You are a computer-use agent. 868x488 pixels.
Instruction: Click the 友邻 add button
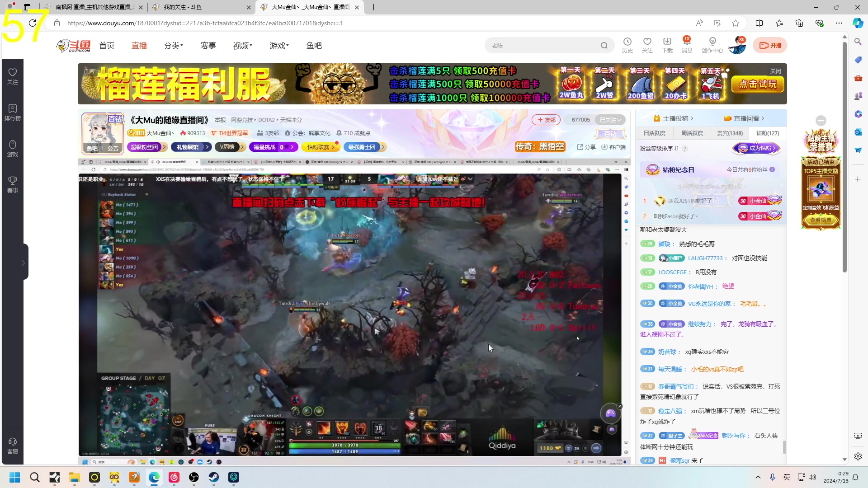pyautogui.click(x=546, y=120)
